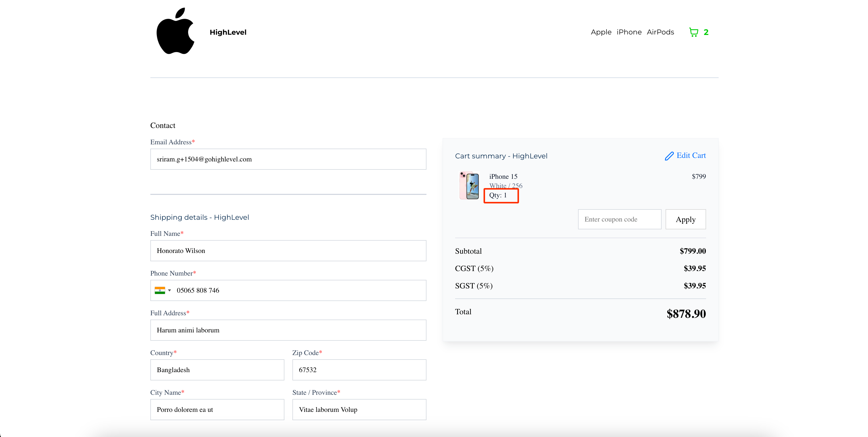Open the State / Province field
The width and height of the screenshot is (868, 437).
pyautogui.click(x=359, y=410)
